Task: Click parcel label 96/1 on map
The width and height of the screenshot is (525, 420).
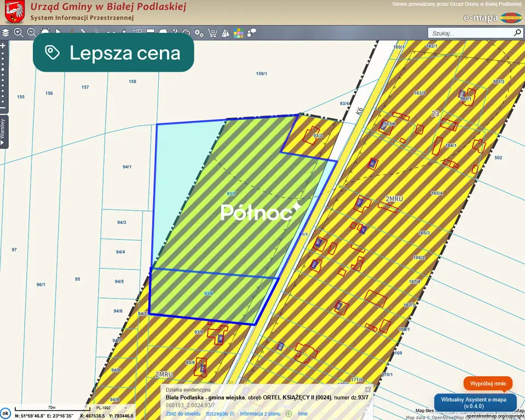Action: (x=41, y=284)
